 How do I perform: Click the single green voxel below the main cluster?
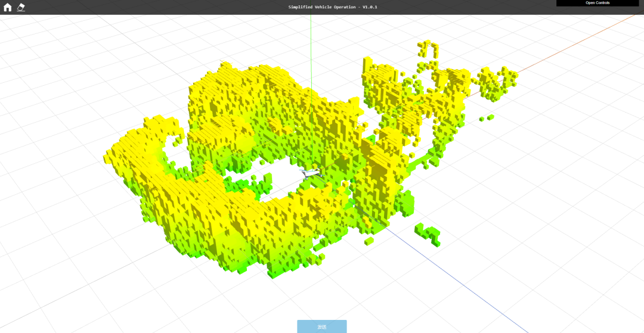point(369,241)
